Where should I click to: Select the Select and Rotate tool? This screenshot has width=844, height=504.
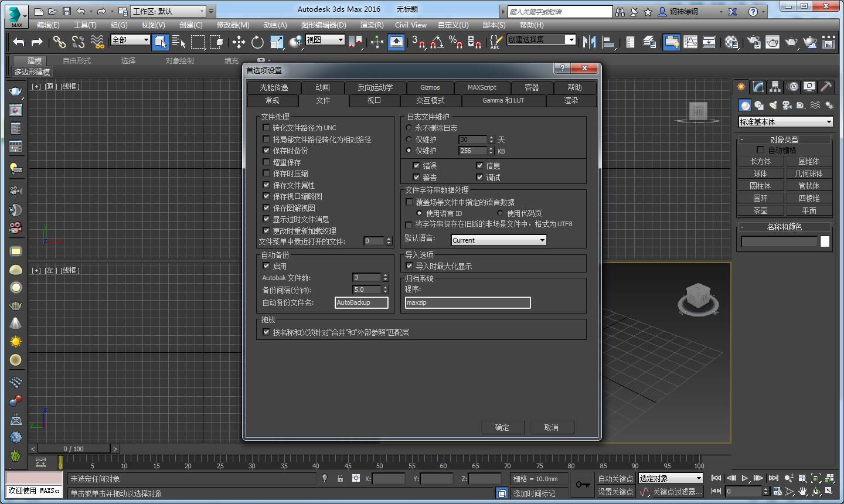point(258,42)
